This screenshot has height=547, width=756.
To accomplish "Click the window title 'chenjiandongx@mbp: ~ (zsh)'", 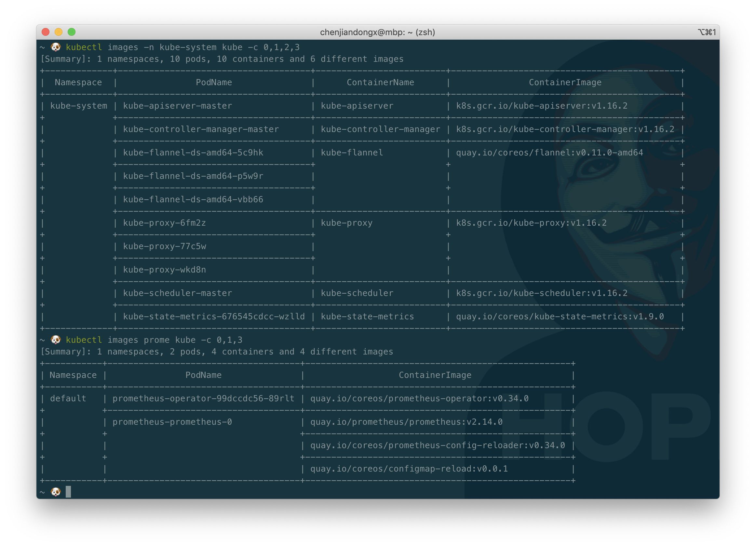I will (377, 32).
